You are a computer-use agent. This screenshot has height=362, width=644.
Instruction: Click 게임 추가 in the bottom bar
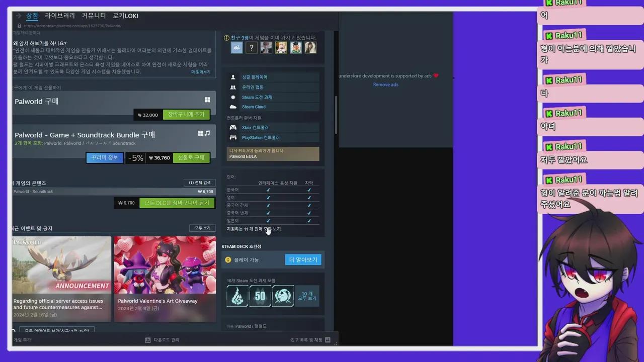(22, 340)
